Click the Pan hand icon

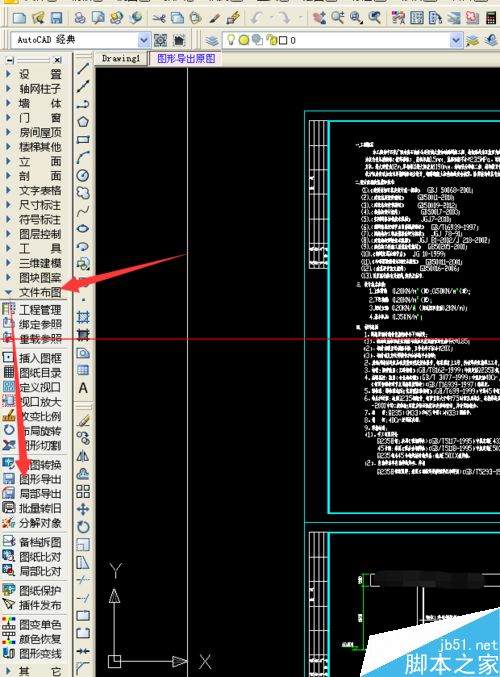pyautogui.click(x=320, y=18)
